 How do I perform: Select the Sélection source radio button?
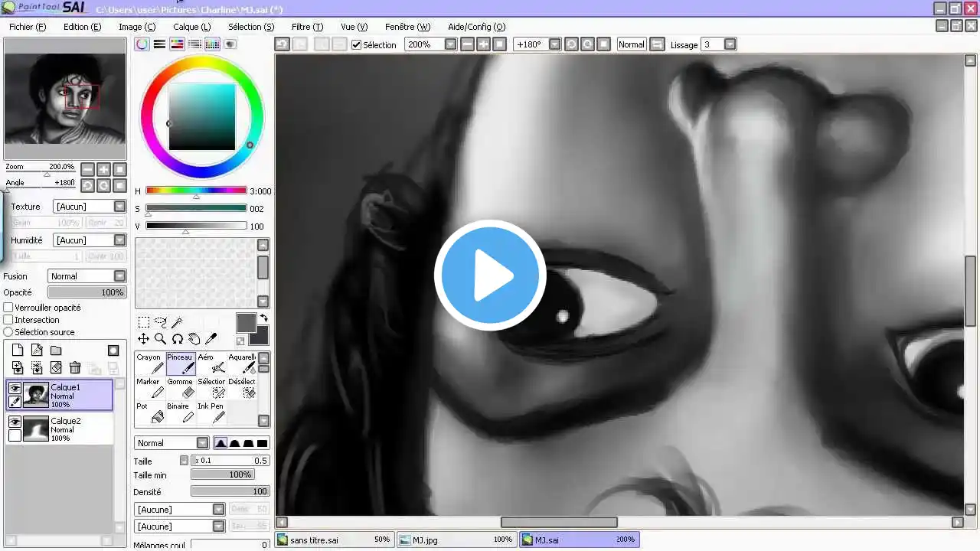8,332
